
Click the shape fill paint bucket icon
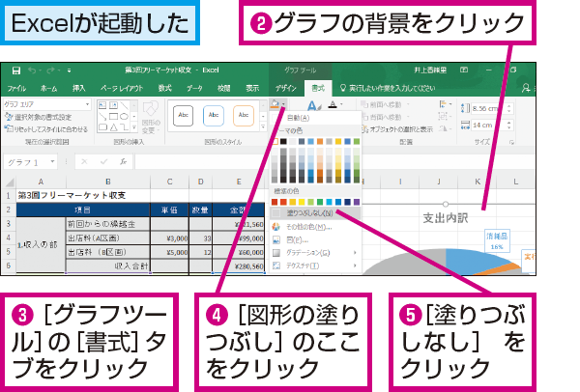(x=275, y=104)
